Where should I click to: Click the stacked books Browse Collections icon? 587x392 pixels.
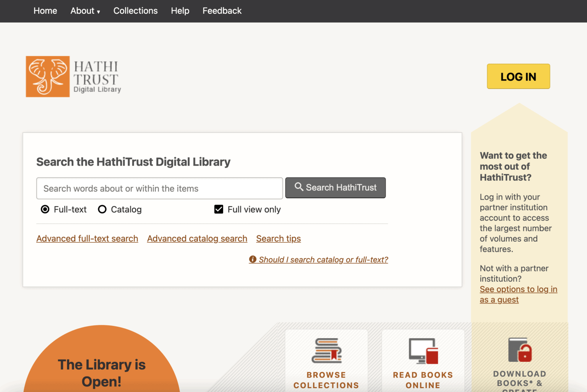click(326, 350)
